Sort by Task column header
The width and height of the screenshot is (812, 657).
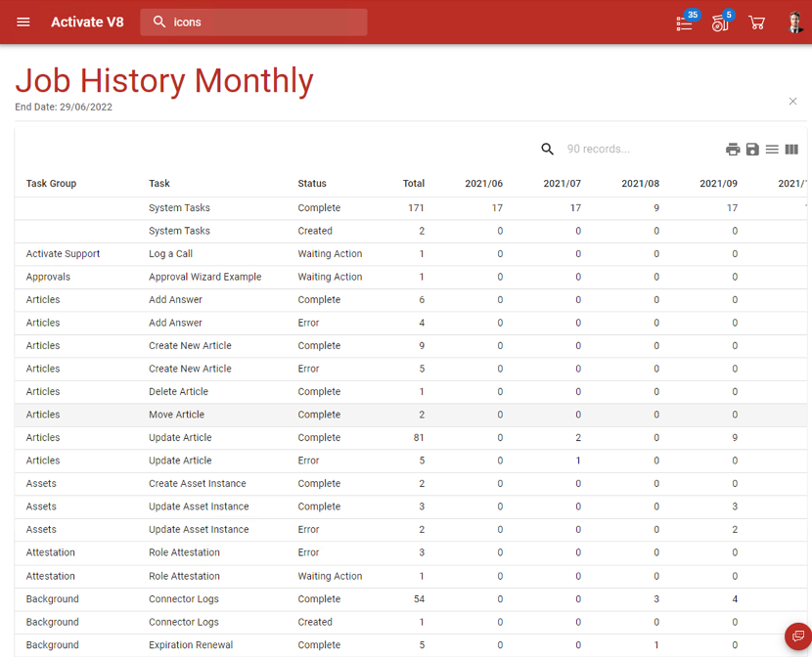(x=159, y=184)
